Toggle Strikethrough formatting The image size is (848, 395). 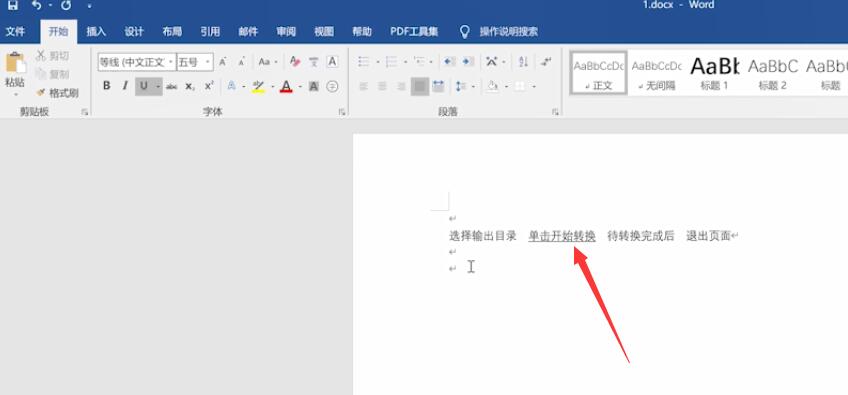tap(171, 86)
